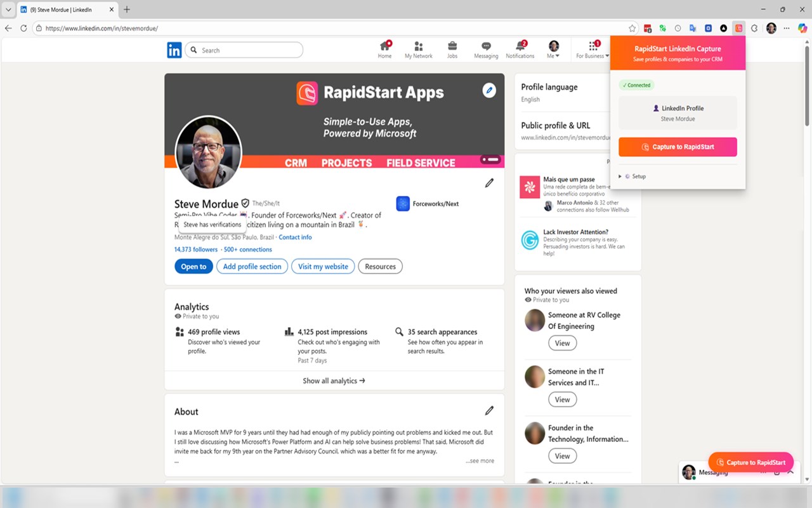Open 4,125 post impressions details
The width and height of the screenshot is (812, 508).
pos(332,332)
